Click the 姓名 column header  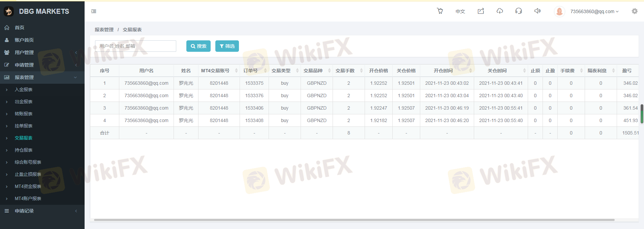(x=186, y=71)
